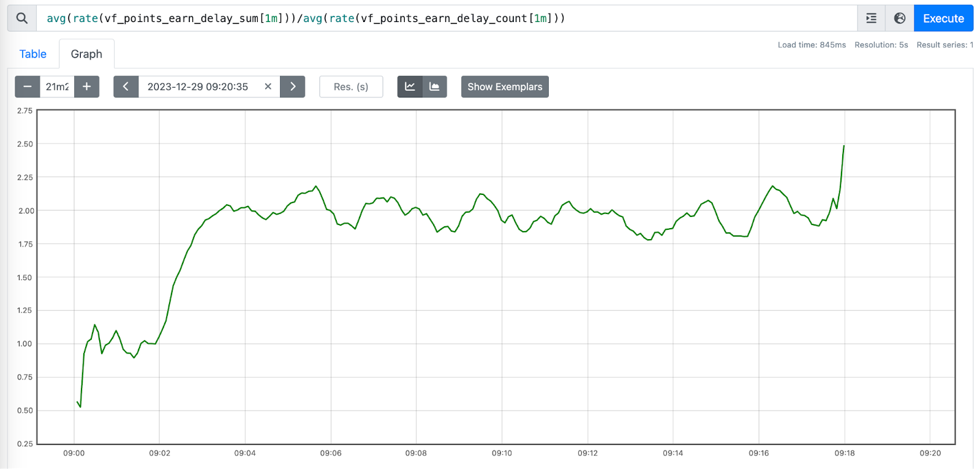
Task: Click the end time date field
Action: pyautogui.click(x=198, y=86)
